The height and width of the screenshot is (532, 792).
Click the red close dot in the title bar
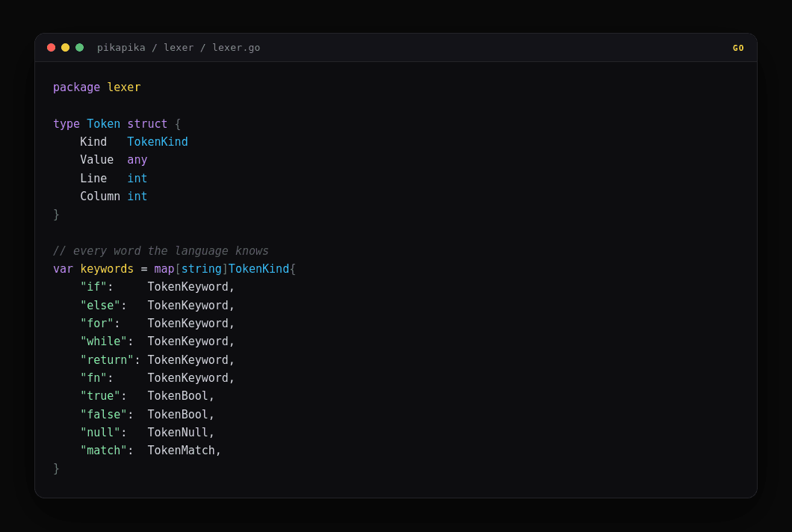[x=51, y=48]
